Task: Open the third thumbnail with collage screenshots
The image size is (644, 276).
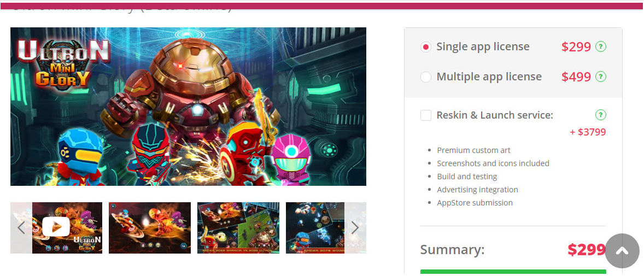Action: 238,227
